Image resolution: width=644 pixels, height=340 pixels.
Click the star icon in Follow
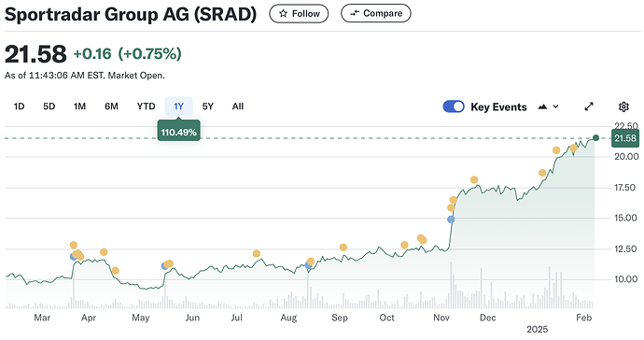(283, 14)
